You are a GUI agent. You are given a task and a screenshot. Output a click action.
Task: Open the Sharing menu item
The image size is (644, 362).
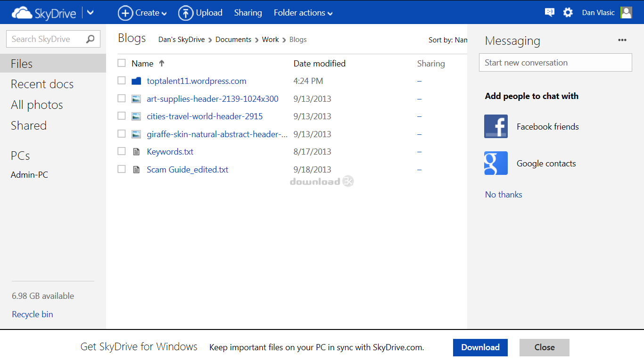click(x=248, y=13)
